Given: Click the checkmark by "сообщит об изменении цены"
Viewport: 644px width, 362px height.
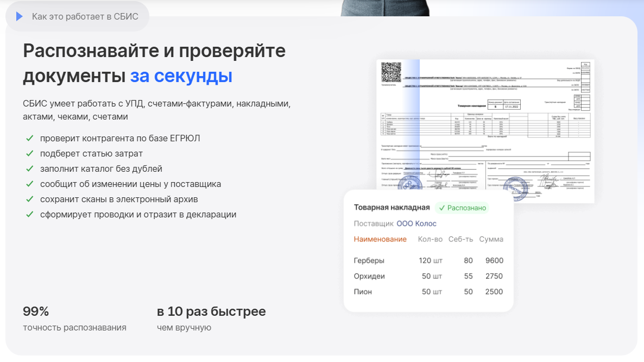Looking at the screenshot, I should click(x=30, y=184).
